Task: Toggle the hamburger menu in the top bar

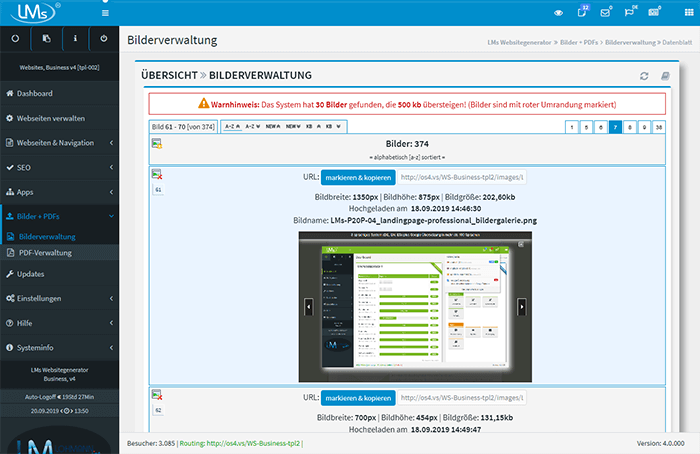Action: click(105, 13)
